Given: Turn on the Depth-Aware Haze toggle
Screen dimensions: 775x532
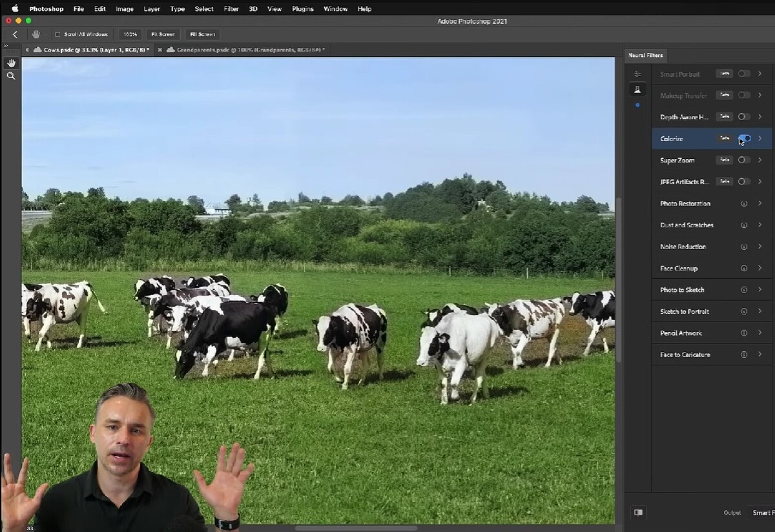Looking at the screenshot, I should point(744,117).
